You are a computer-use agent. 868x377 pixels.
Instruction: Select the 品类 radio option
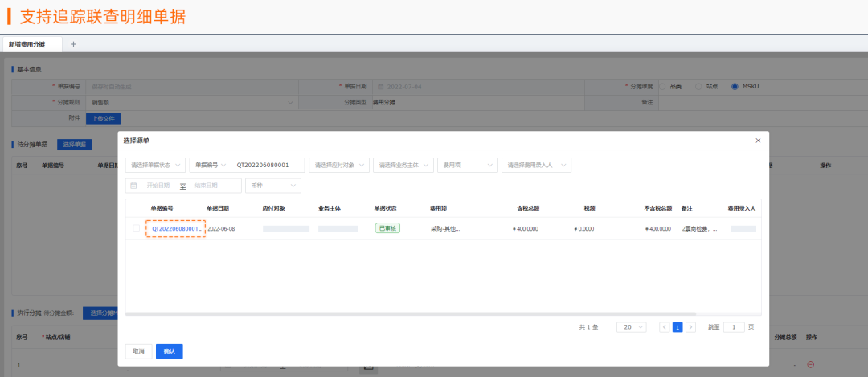coord(663,87)
